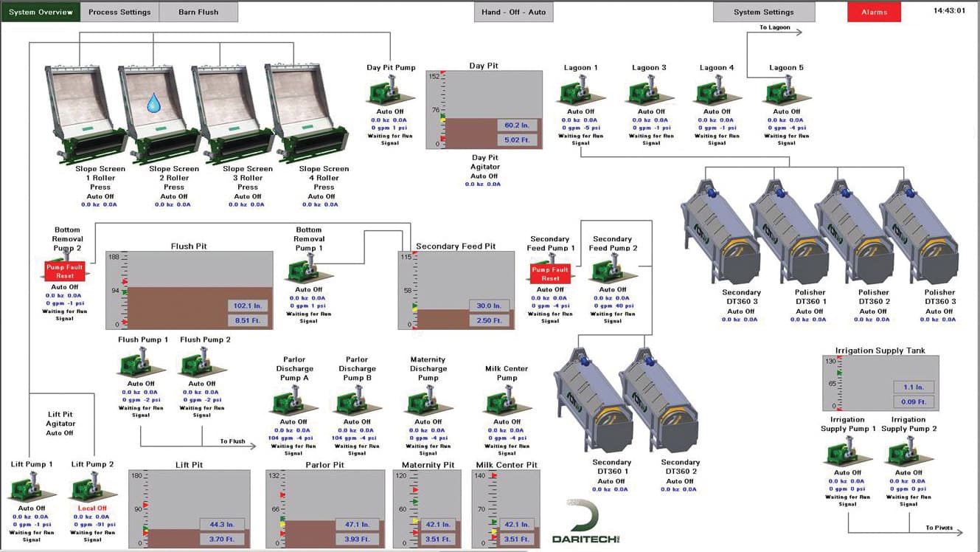The height and width of the screenshot is (552, 980).
Task: Reset Bottom Removal Pump 2 fault
Action: tap(65, 271)
